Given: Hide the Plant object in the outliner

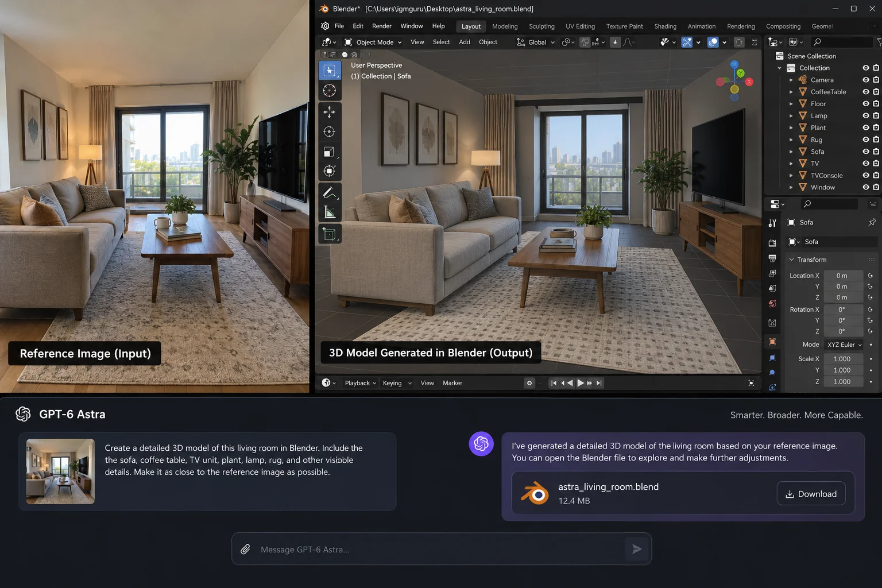Looking at the screenshot, I should point(866,127).
